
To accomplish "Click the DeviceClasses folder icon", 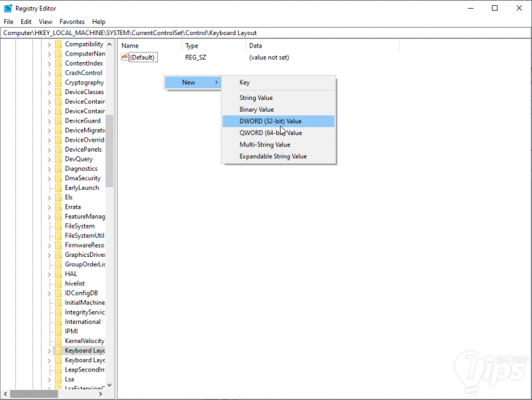I will [x=58, y=92].
